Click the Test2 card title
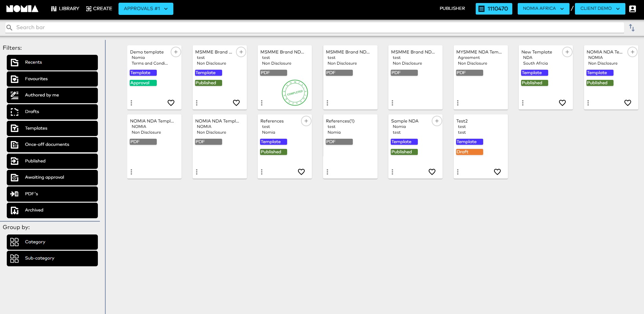644x314 pixels. click(x=462, y=121)
